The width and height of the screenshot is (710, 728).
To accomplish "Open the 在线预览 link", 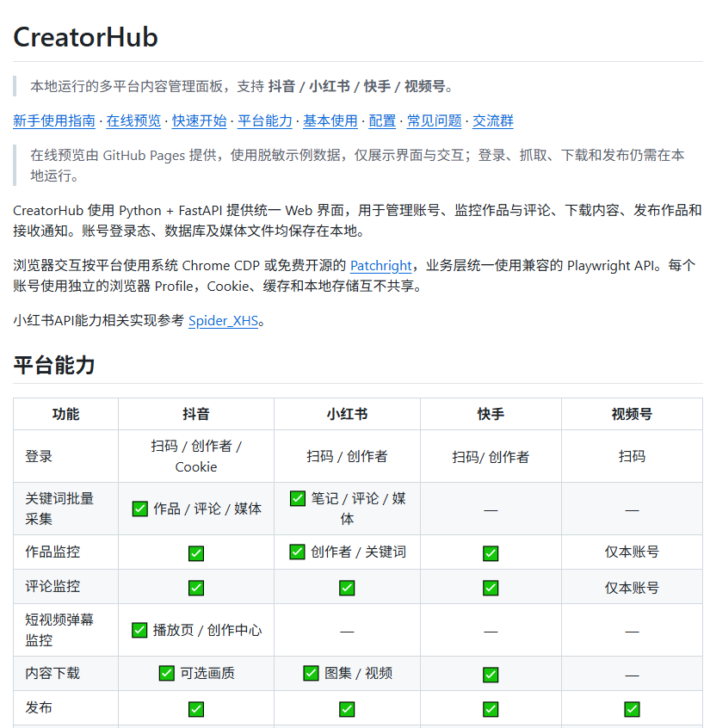I will [x=133, y=120].
